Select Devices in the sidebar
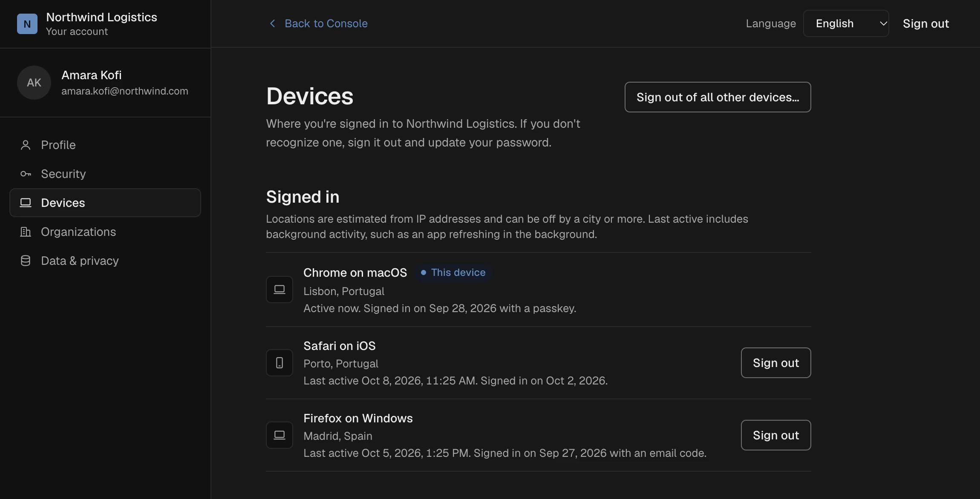The image size is (980, 499). point(105,203)
